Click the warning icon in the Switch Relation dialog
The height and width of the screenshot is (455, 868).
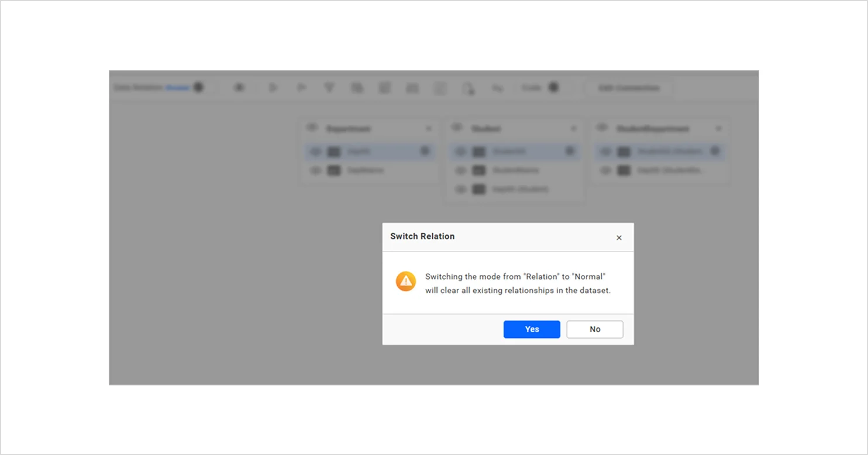(405, 281)
